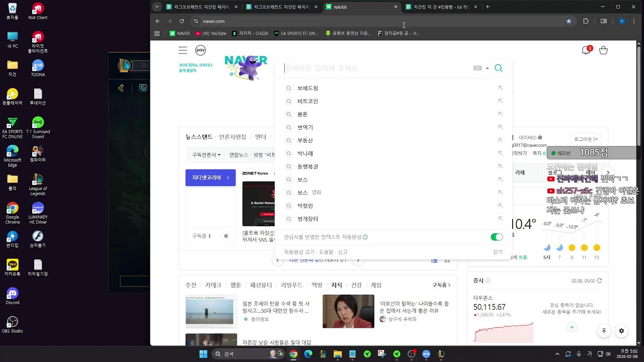The height and width of the screenshot is (362, 644).
Task: Switch newsstand to list view icon
Action: tap(434, 260)
